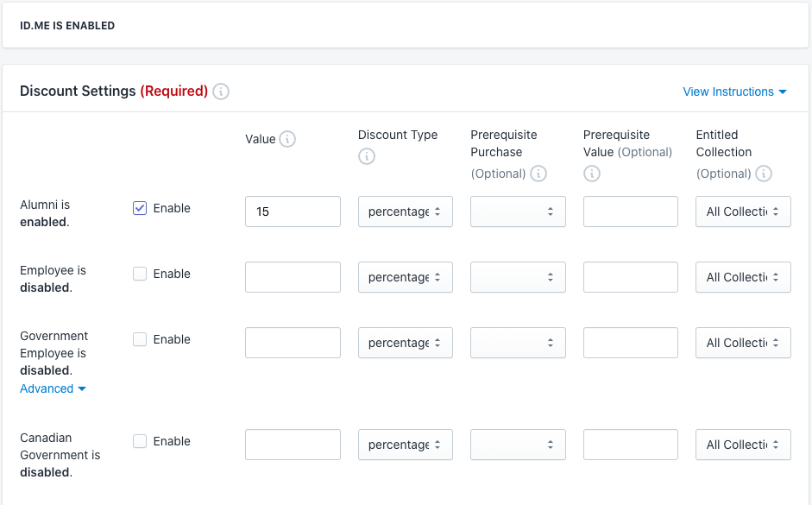Screen dimensions: 812x505
Task: Open the Discount Type info icon
Action: click(367, 156)
